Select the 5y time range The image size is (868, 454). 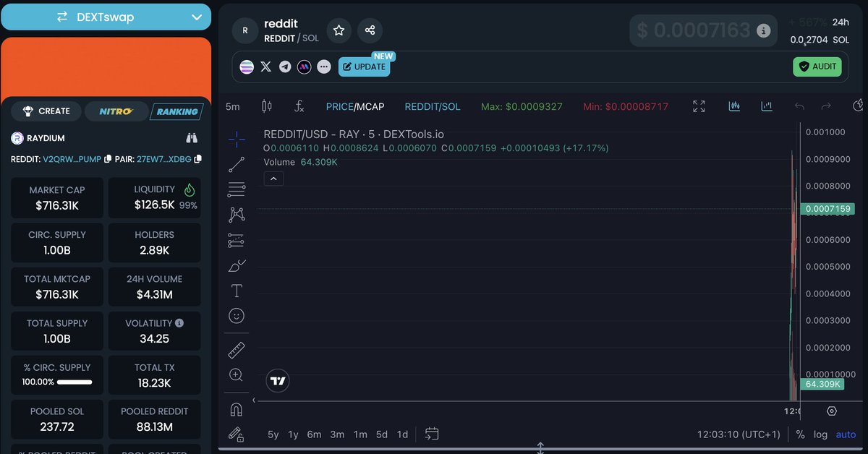pos(273,434)
